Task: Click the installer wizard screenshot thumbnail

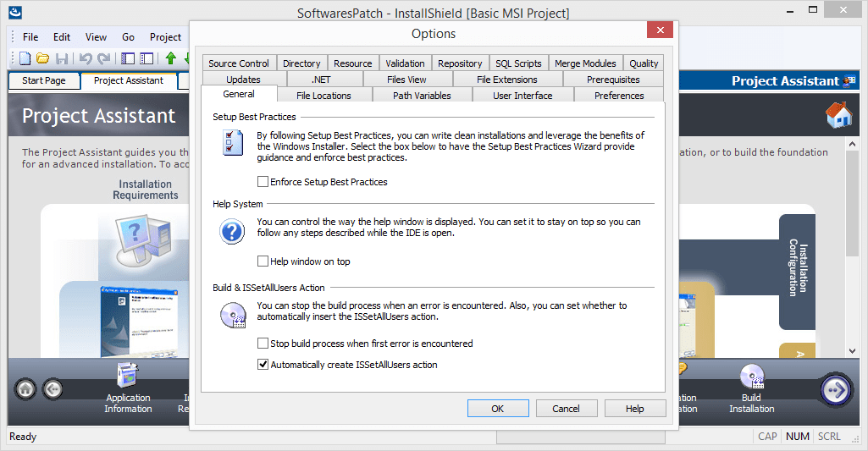Action: coord(138,321)
